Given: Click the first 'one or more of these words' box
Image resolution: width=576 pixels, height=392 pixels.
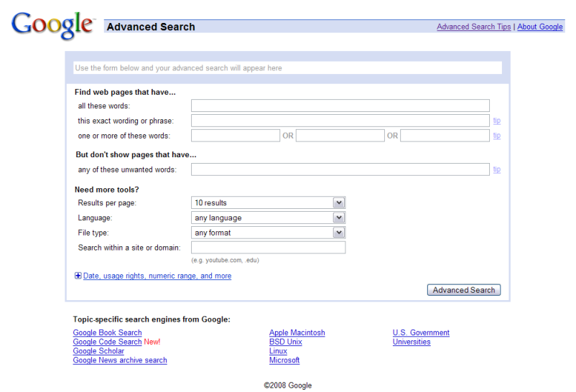Looking at the screenshot, I should pos(236,136).
